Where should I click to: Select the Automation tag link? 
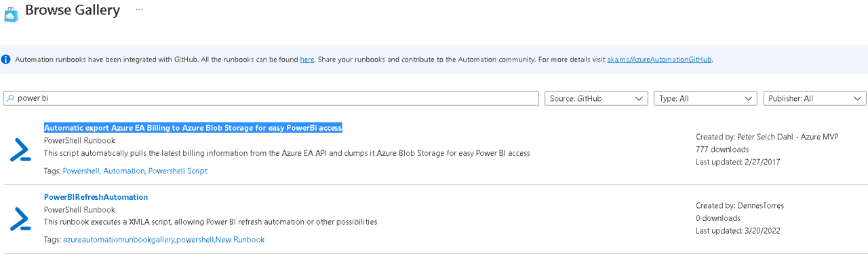coord(123,171)
